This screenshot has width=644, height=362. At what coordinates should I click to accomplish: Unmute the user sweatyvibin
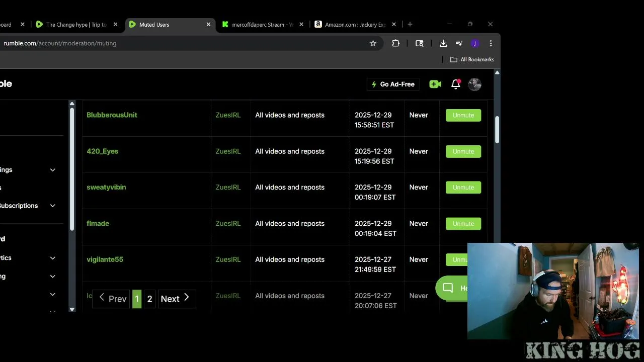[x=463, y=188]
